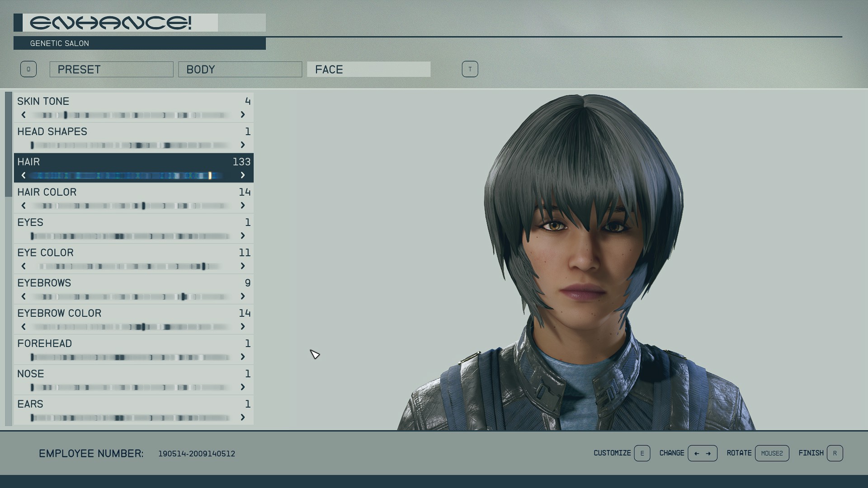Click the MOUSE2 key icon beside Rotate
This screenshot has height=488, width=868.
point(772,453)
